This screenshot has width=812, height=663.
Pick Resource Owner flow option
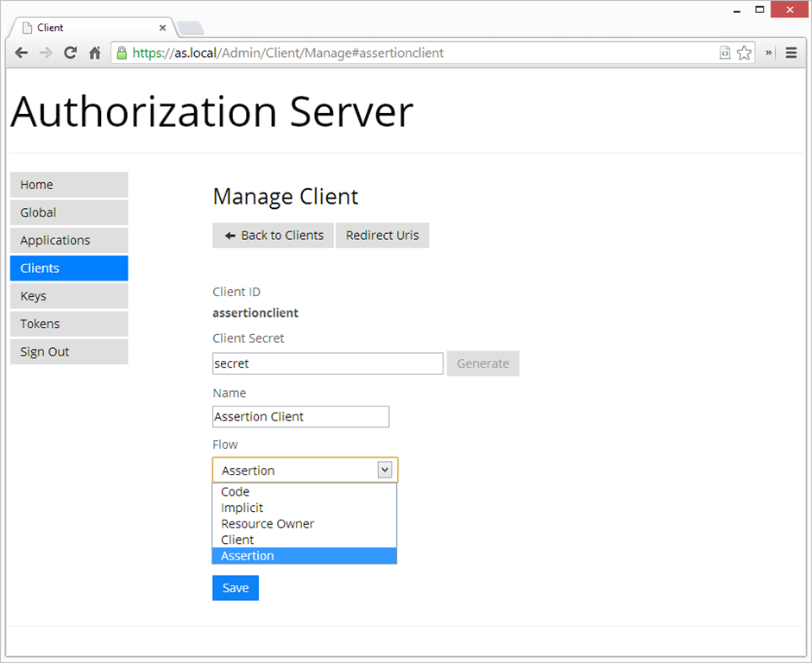[268, 524]
